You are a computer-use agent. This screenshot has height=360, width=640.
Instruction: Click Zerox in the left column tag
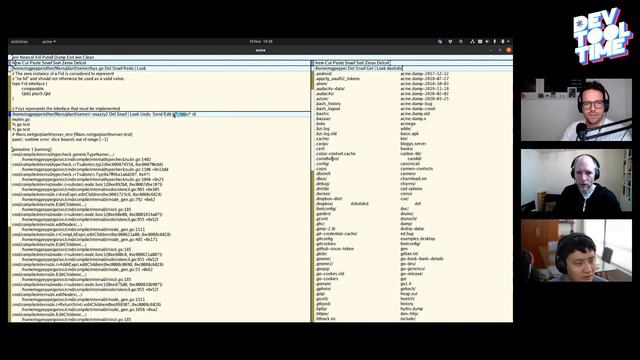pos(68,63)
